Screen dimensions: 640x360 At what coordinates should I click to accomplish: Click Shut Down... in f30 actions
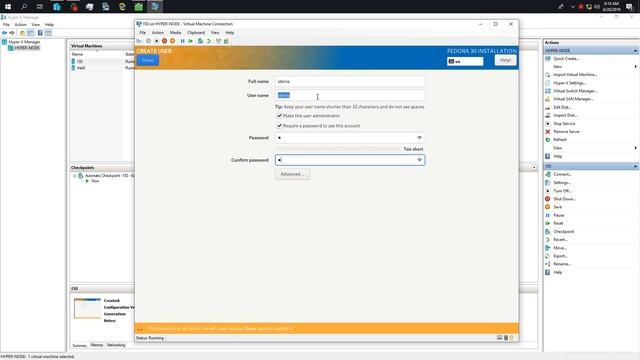(564, 199)
